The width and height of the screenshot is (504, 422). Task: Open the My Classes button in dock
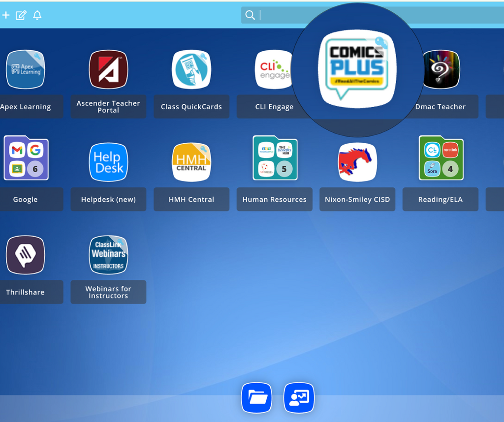tap(299, 397)
